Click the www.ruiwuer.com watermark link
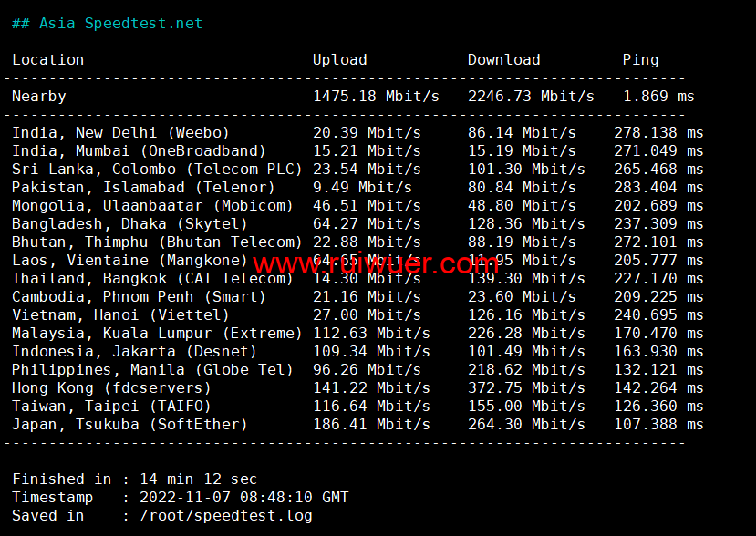 (376, 264)
